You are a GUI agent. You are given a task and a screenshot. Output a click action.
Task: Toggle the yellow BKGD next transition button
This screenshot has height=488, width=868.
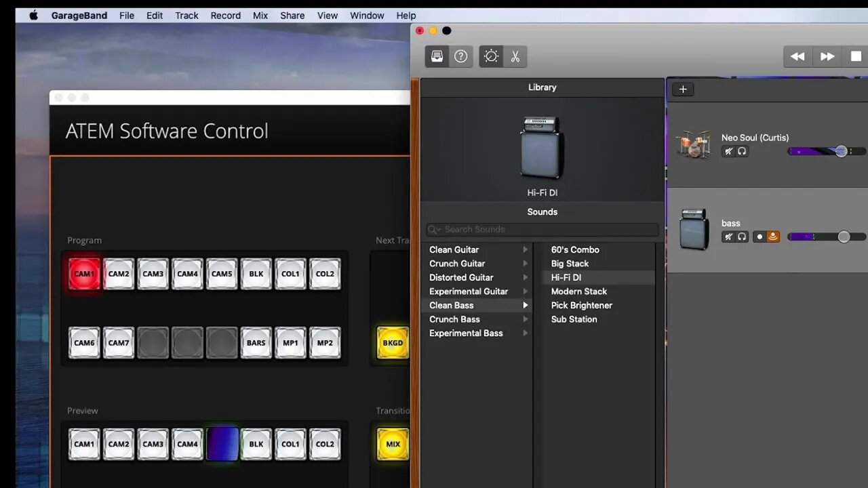[393, 343]
